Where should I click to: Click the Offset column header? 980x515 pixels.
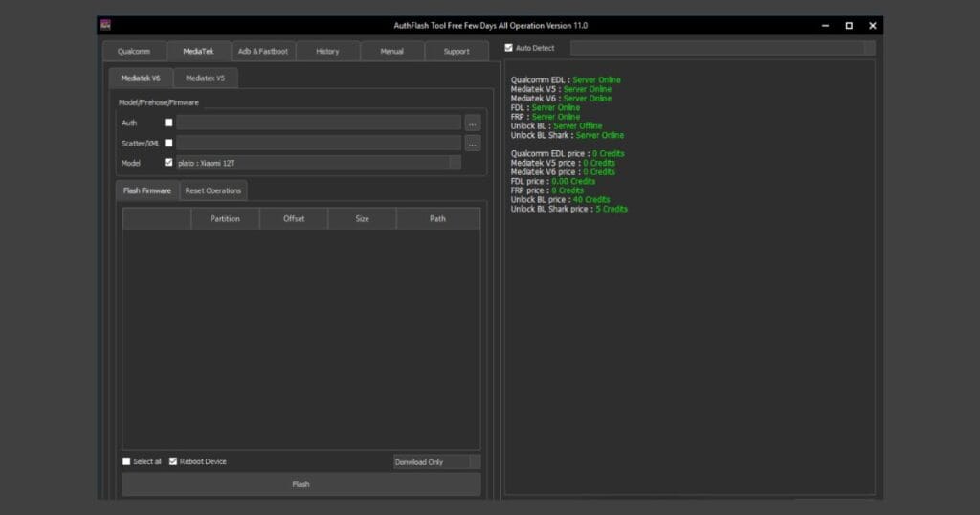[294, 219]
